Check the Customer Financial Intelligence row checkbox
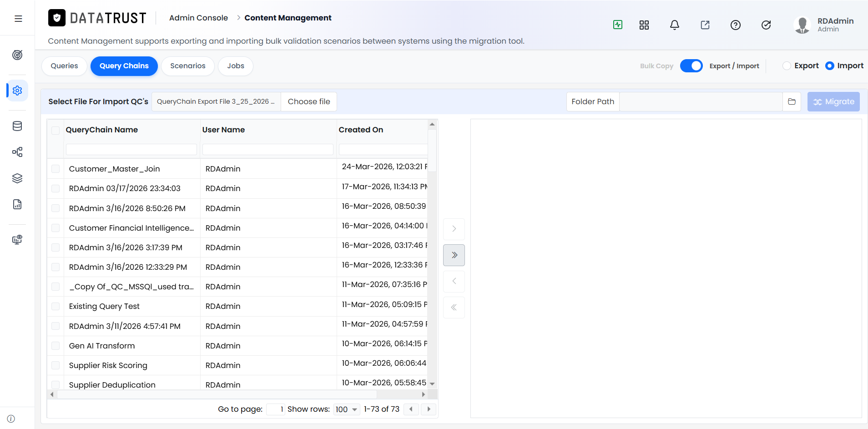Screen dimensions: 868x429 [x=56, y=228]
